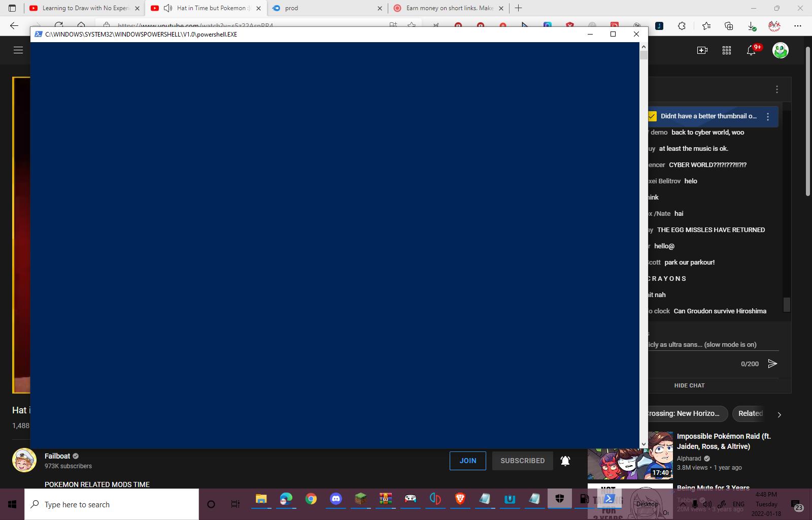Click the PowerShell vertical scrollbar down arrow
This screenshot has width=812, height=520.
coord(644,444)
